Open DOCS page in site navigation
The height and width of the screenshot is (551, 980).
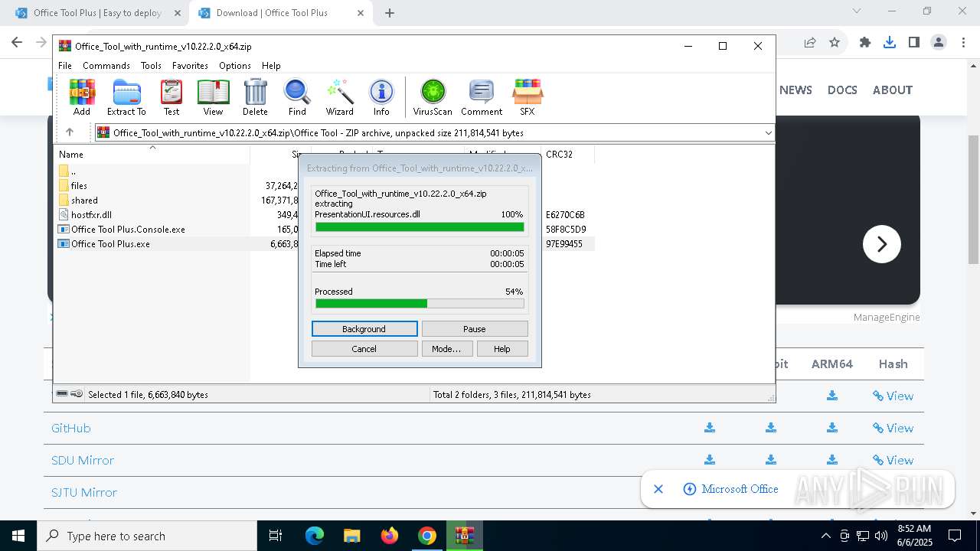point(842,90)
